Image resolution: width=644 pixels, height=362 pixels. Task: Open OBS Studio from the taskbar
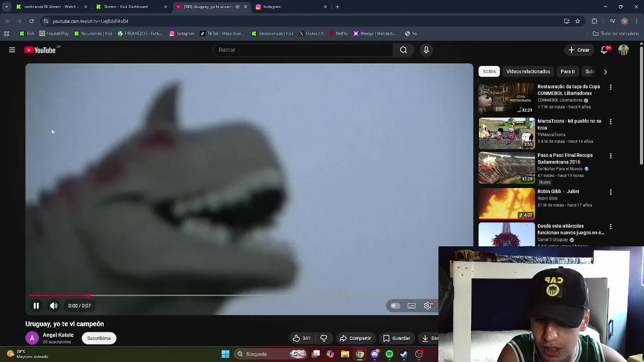pos(419,354)
